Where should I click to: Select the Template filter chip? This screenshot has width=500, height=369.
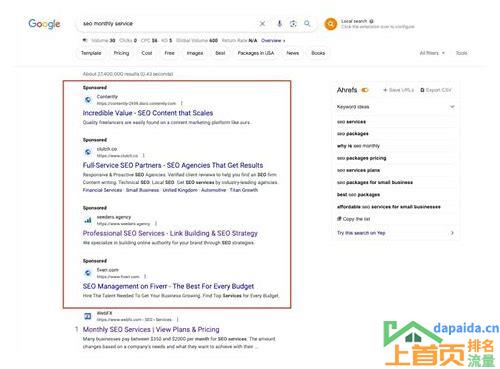tap(91, 53)
